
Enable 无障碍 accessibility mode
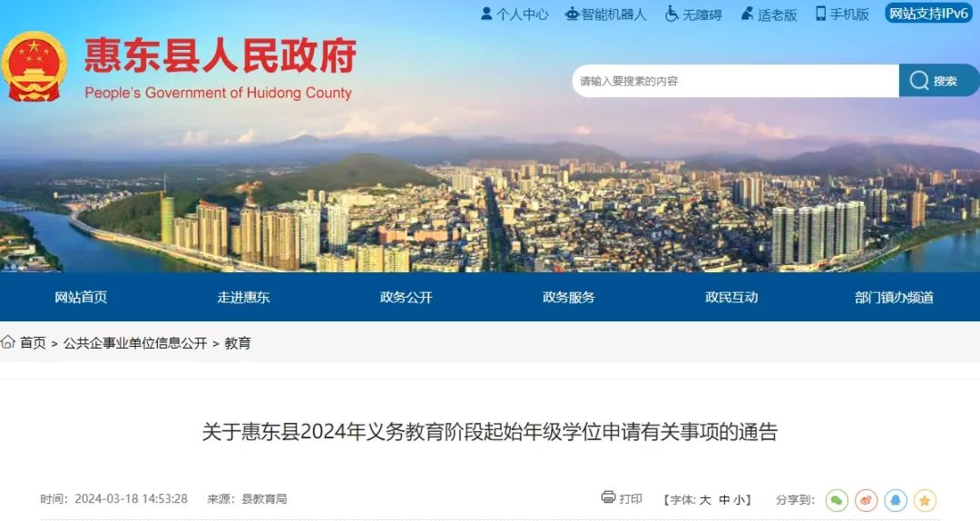tap(693, 14)
